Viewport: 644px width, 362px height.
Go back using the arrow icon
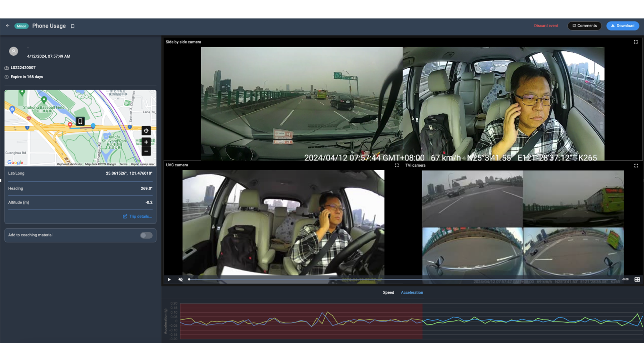pos(8,26)
